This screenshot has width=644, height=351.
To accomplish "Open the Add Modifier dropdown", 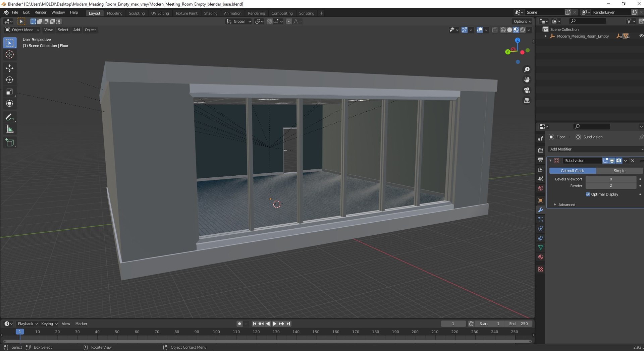I will [596, 149].
